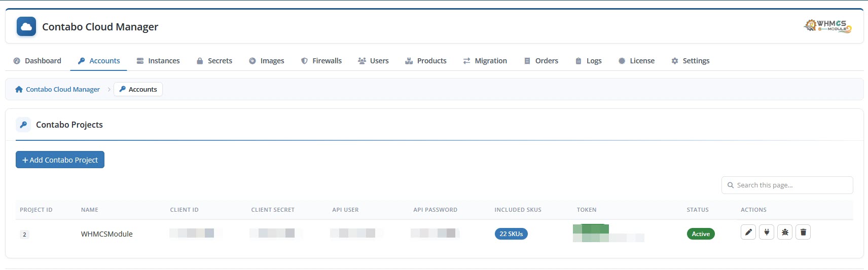This screenshot has height=270, width=868.
Task: Go to the Images tab
Action: click(266, 61)
